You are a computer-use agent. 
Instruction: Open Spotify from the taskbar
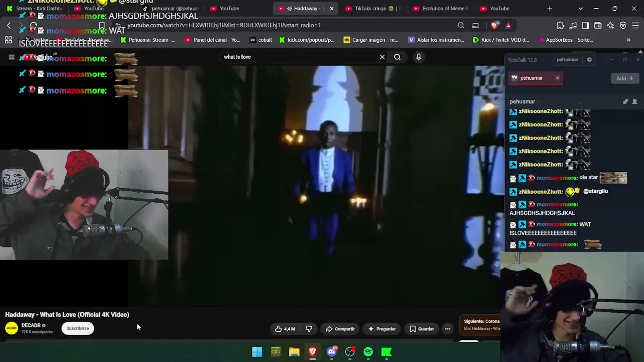click(368, 352)
